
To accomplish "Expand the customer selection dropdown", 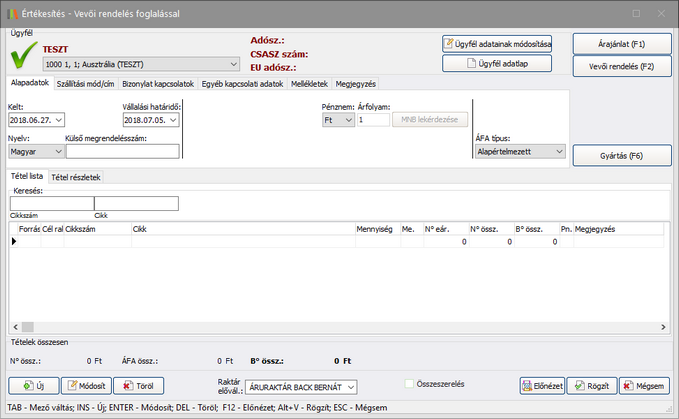I will click(x=229, y=63).
